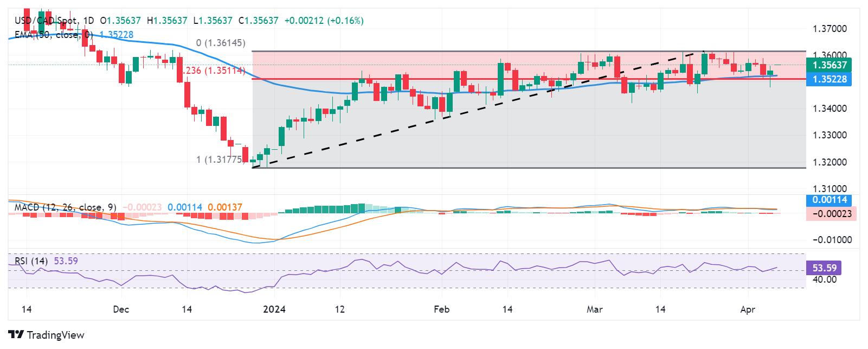Select the pink -0.00023 histogram axis tag
Viewport: 868px width, 349px height.
coord(832,214)
